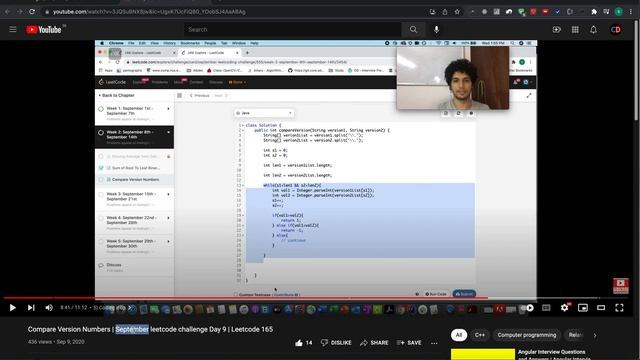
Task: Mute the video volume speaker icon
Action: (49, 308)
